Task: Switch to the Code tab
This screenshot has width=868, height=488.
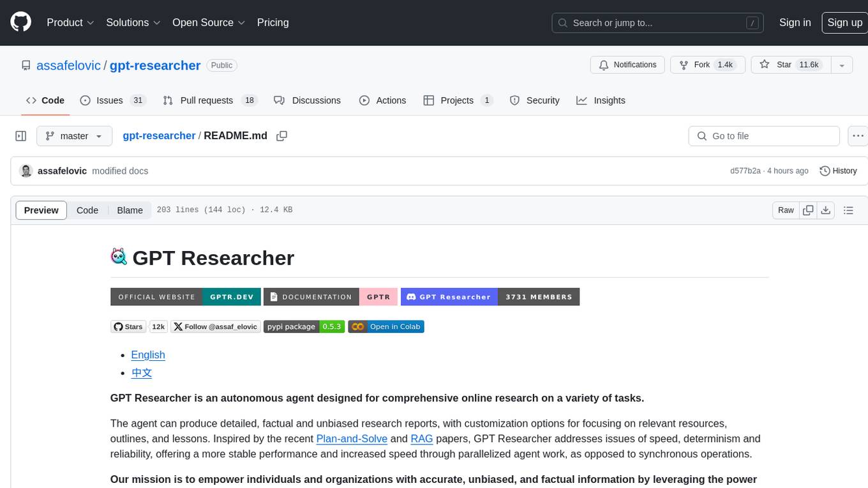Action: [x=45, y=100]
